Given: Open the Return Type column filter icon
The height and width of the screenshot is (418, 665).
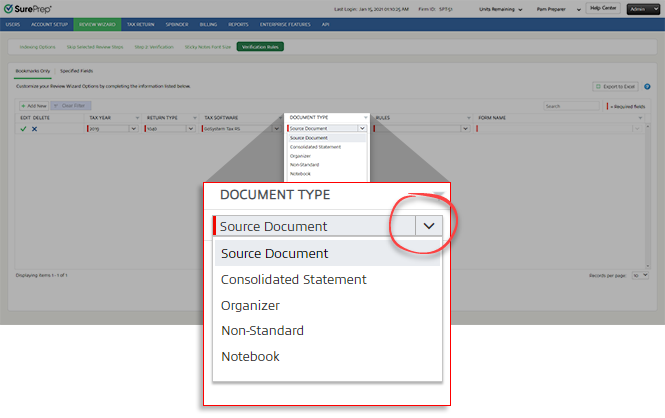Looking at the screenshot, I should point(196,117).
